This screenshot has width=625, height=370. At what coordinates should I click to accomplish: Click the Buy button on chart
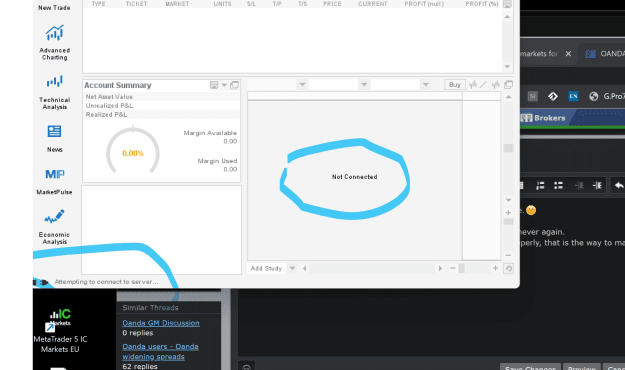[454, 85]
